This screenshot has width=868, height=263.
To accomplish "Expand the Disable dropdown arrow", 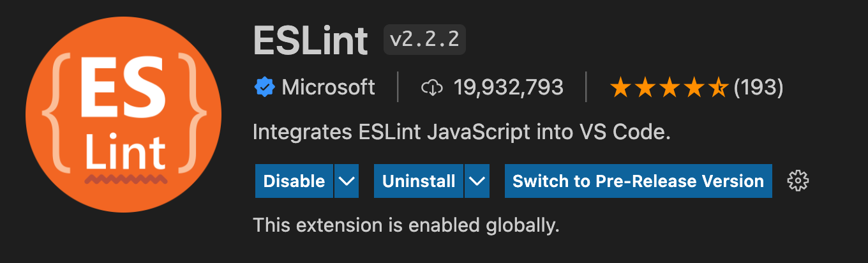I will coord(347,181).
